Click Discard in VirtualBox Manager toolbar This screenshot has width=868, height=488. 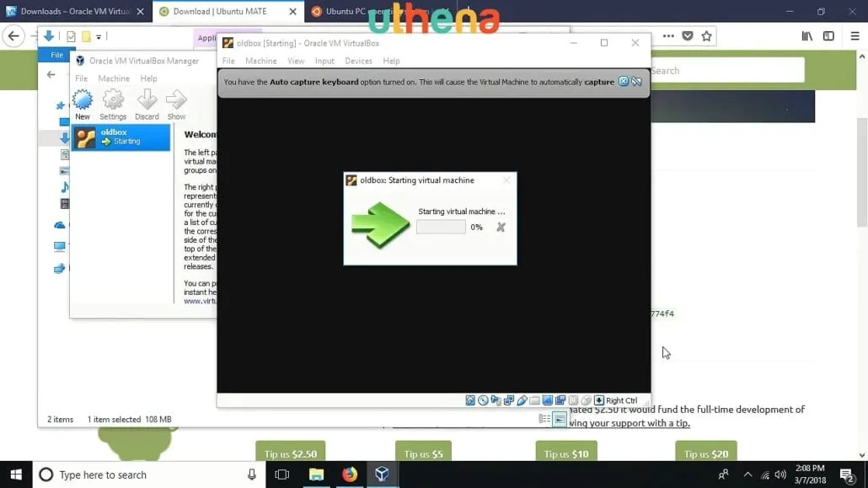click(x=147, y=105)
